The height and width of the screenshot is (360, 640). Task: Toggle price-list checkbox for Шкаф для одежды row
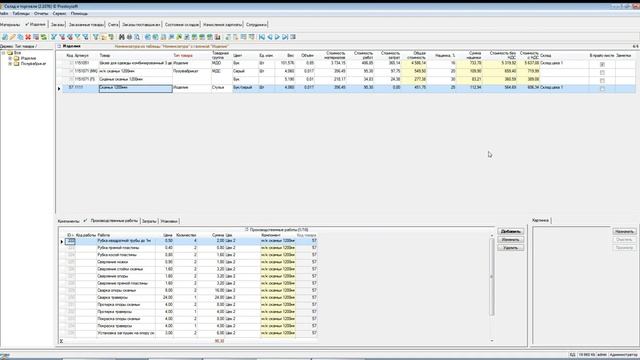click(602, 64)
